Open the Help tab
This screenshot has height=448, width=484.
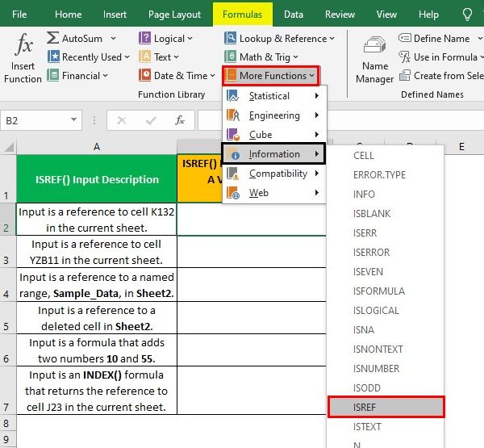(428, 15)
